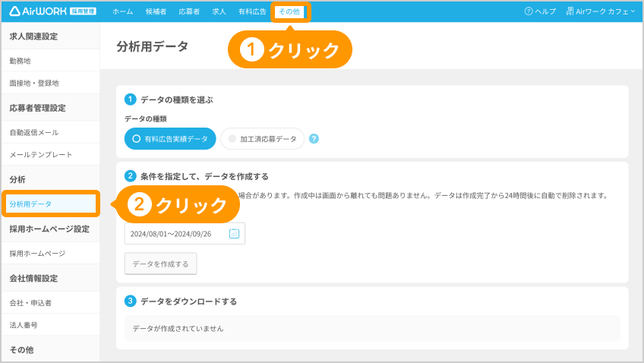Click the データを作成する button
The height and width of the screenshot is (363, 644).
click(160, 264)
